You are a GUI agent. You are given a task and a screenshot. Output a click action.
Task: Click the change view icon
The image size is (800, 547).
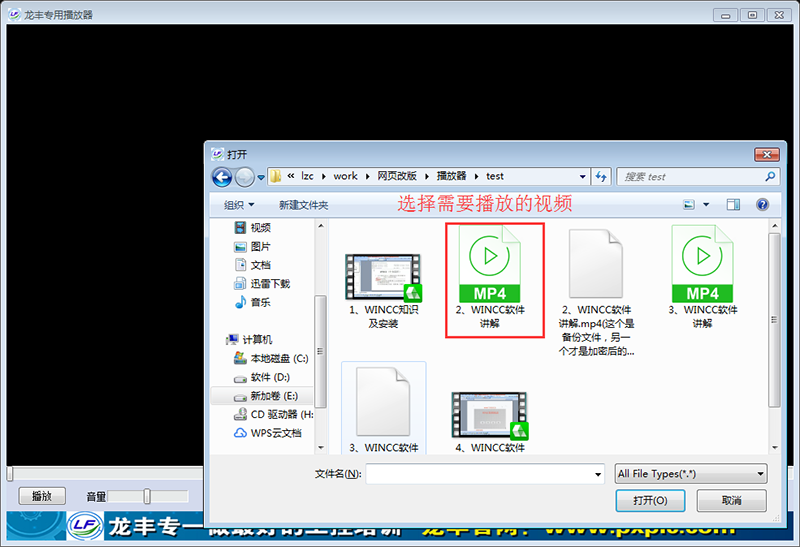point(689,204)
